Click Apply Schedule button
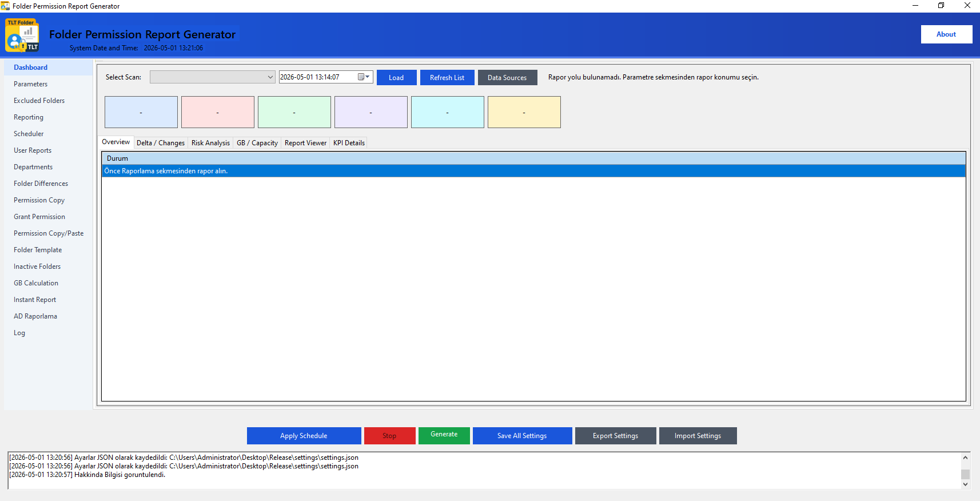 click(x=304, y=436)
